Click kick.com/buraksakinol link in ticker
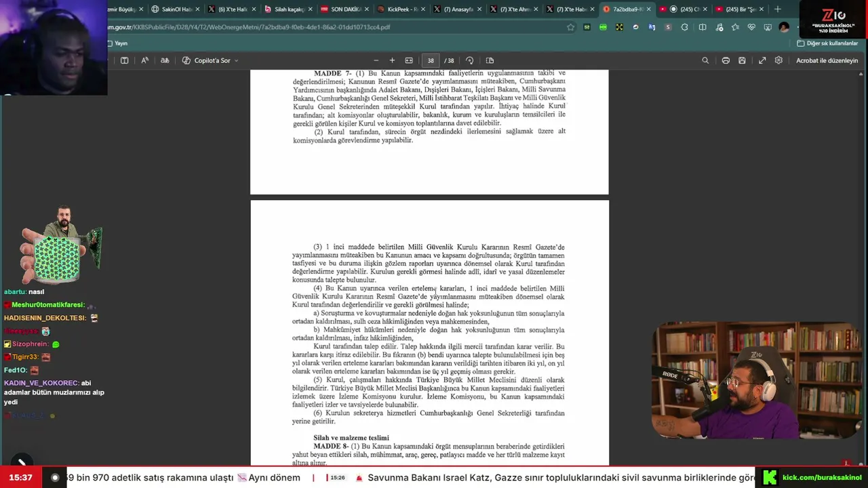The width and height of the screenshot is (868, 488). pos(822,478)
